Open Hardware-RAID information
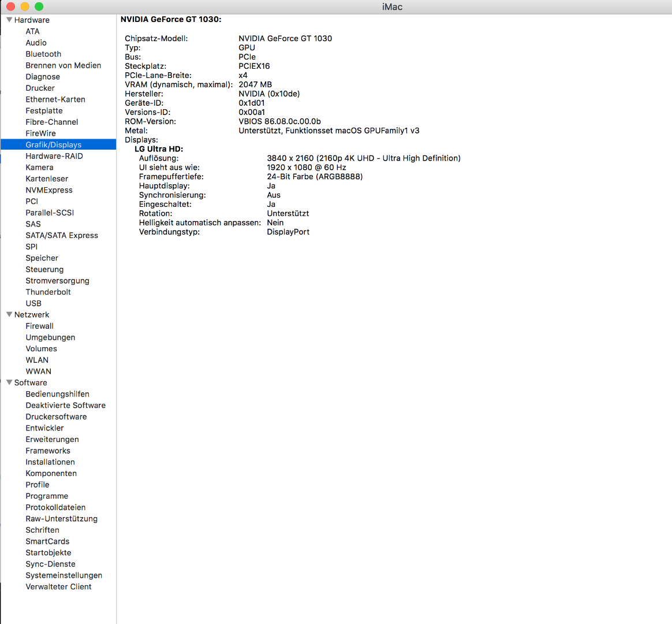The width and height of the screenshot is (672, 624). coord(54,156)
